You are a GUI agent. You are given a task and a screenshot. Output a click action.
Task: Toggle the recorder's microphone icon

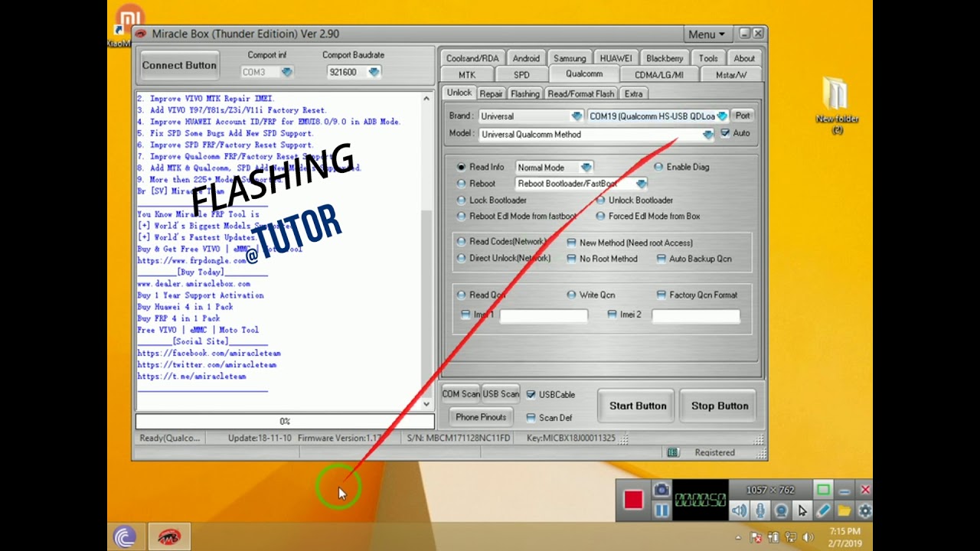pos(759,510)
